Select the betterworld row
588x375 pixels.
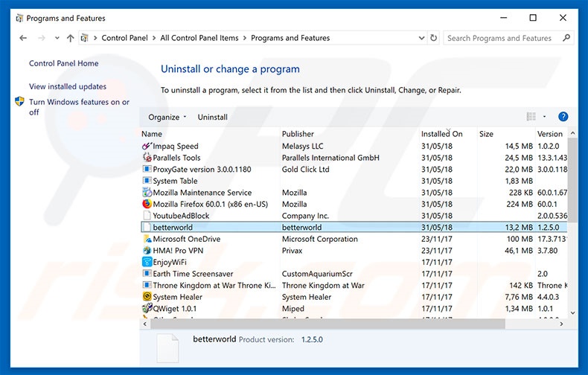(x=354, y=227)
